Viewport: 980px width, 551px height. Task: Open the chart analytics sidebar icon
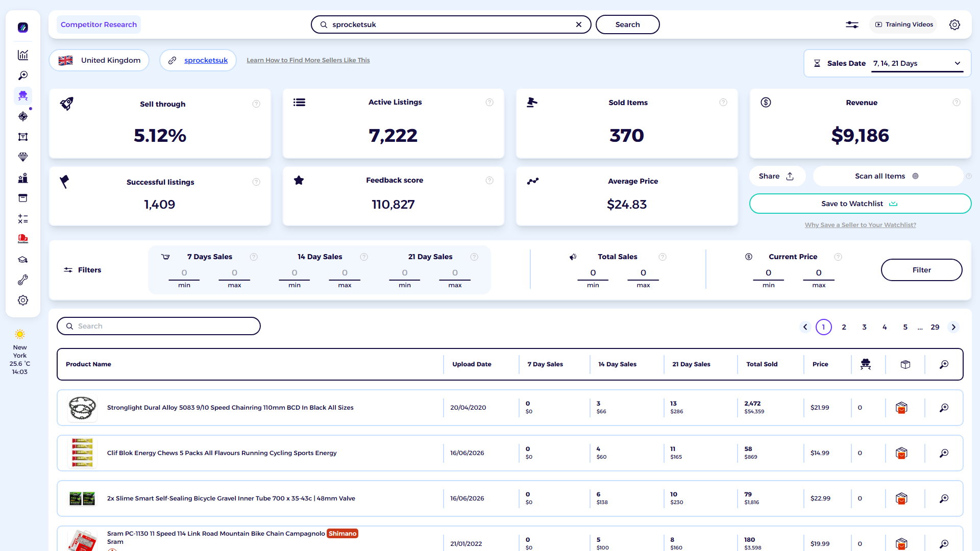[23, 55]
